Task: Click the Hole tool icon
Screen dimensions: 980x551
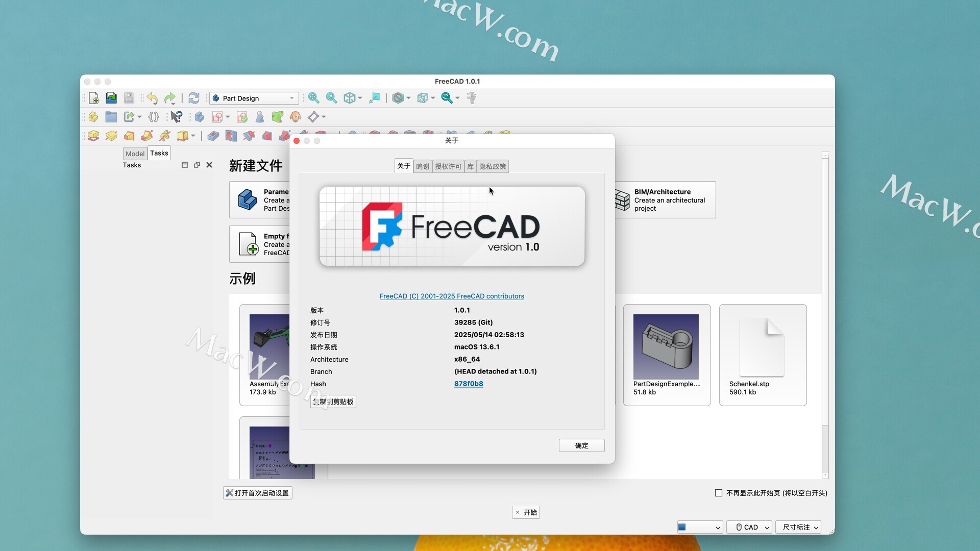Action: coord(231,136)
